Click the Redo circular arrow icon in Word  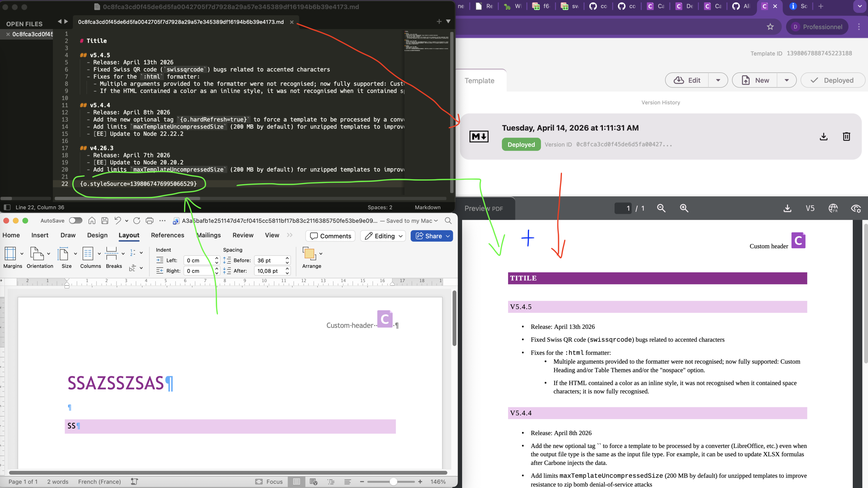(137, 220)
